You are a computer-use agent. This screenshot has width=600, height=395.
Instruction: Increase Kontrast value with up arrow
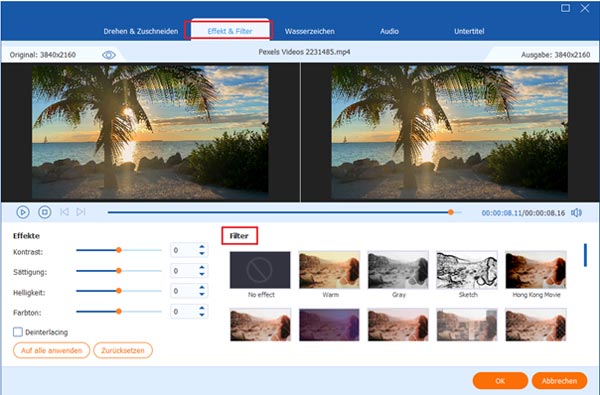202,247
